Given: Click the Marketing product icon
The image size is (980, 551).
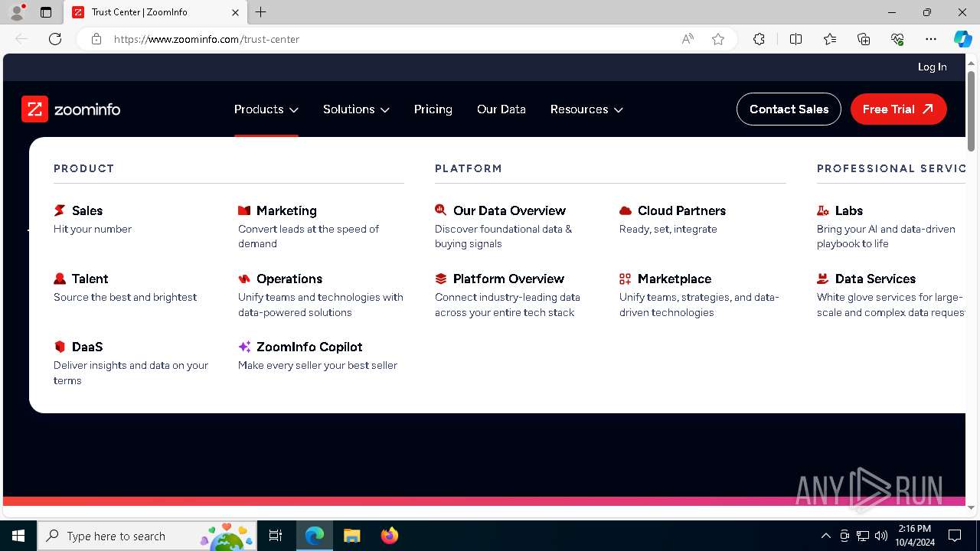Looking at the screenshot, I should tap(244, 210).
